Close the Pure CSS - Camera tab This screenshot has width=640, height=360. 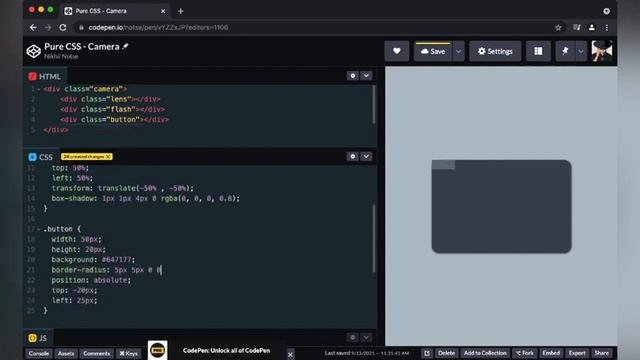coord(163,11)
